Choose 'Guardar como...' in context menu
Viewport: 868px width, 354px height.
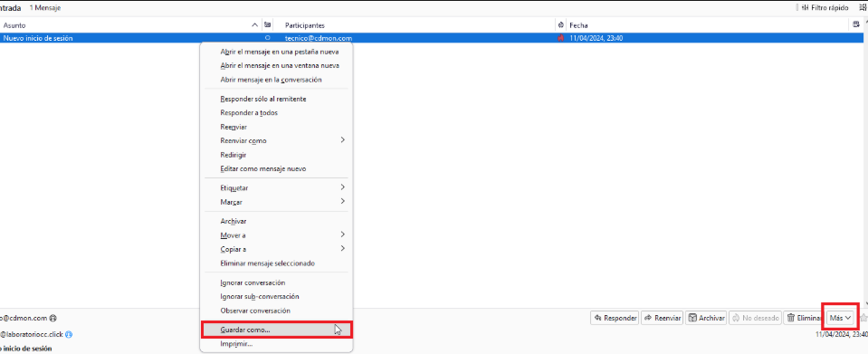(x=276, y=330)
